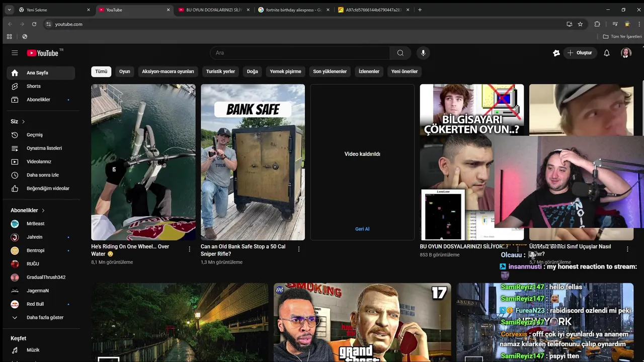Open 'Müzik' under Keşfet
Image resolution: width=644 pixels, height=362 pixels.
tap(41, 350)
